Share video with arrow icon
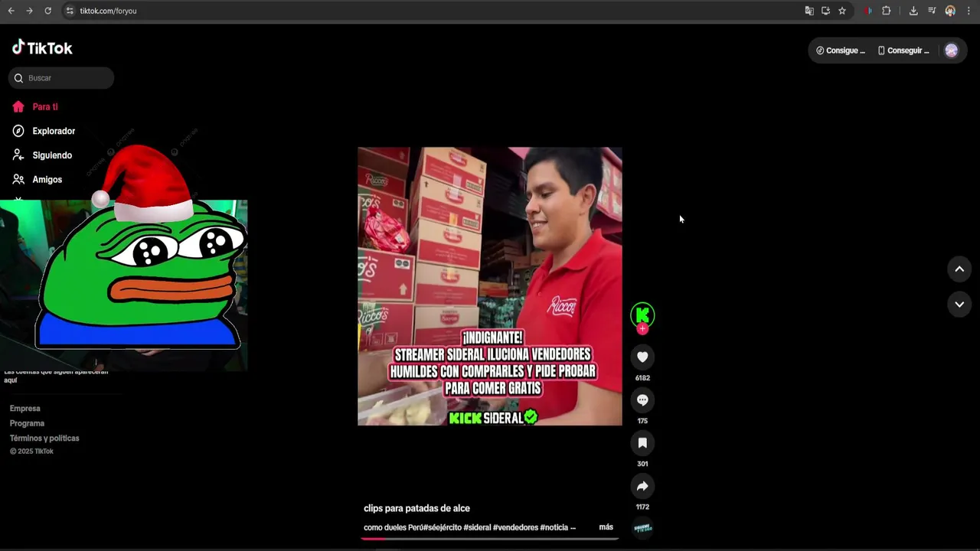 pos(642,486)
